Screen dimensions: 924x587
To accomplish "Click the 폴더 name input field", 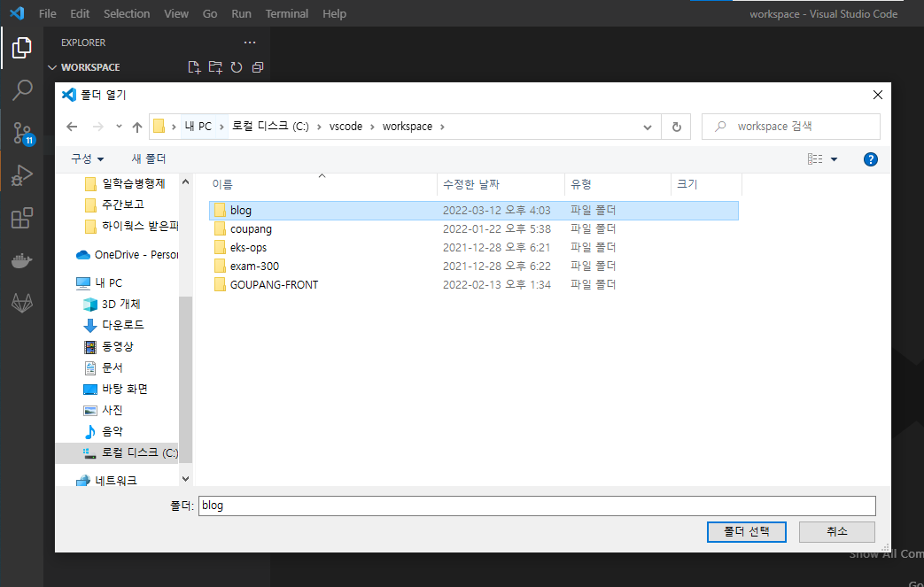I will pyautogui.click(x=537, y=506).
